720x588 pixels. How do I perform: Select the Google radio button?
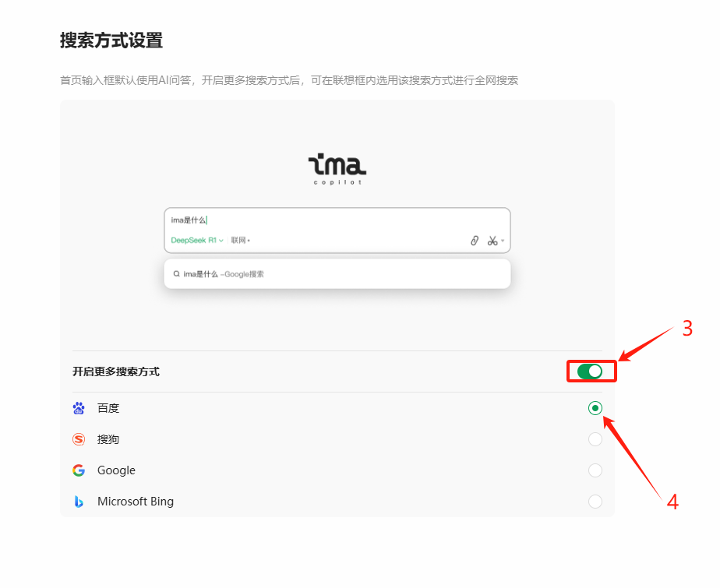click(x=595, y=470)
